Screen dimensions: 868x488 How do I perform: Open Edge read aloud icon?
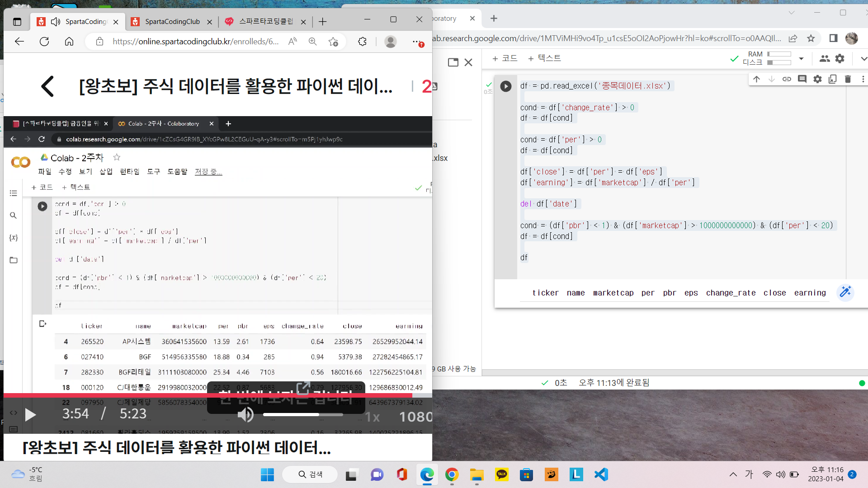point(293,42)
